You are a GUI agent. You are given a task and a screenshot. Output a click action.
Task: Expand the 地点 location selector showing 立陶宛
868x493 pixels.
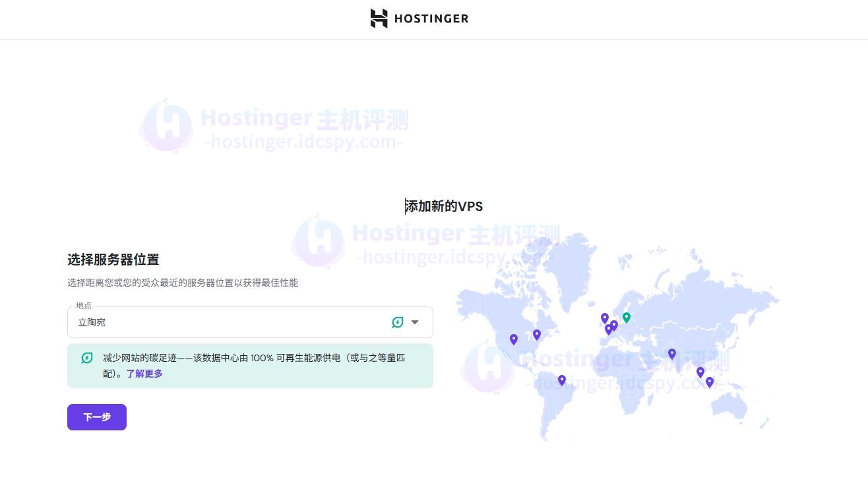[415, 322]
